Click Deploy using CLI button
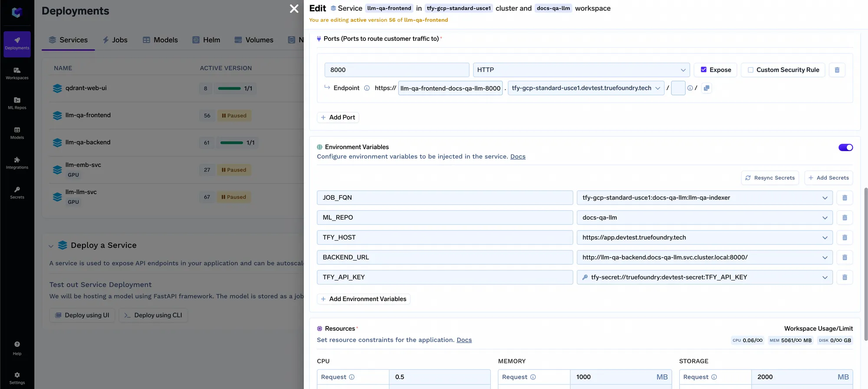This screenshot has width=868, height=389. [153, 315]
